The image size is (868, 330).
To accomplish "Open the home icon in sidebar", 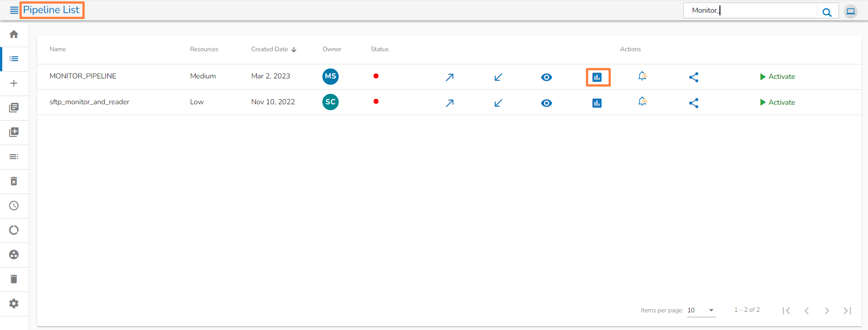I will tap(14, 34).
